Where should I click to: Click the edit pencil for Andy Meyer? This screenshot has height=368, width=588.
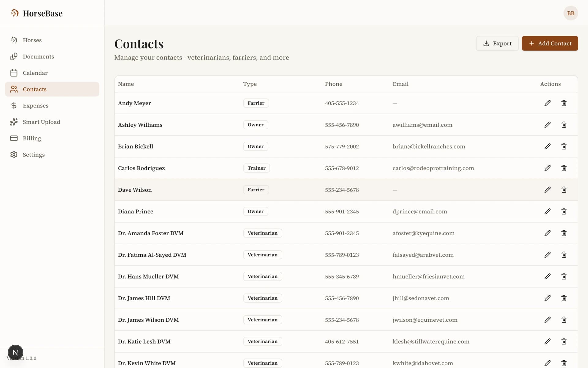point(547,103)
